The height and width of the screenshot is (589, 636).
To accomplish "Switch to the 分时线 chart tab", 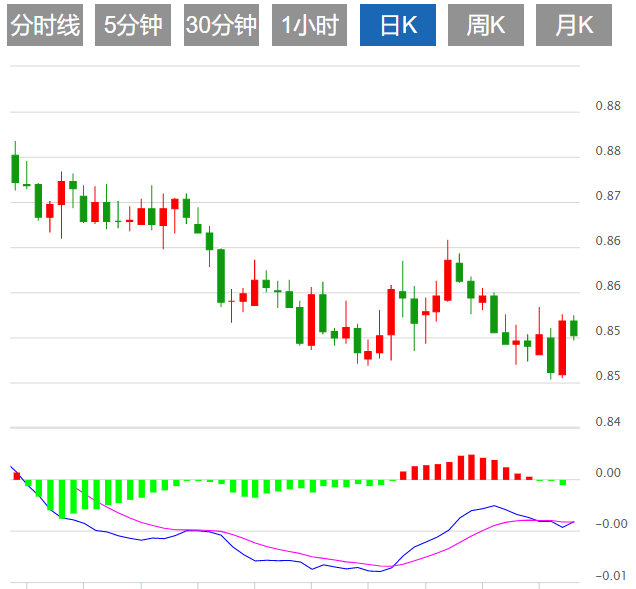I will coord(45,25).
